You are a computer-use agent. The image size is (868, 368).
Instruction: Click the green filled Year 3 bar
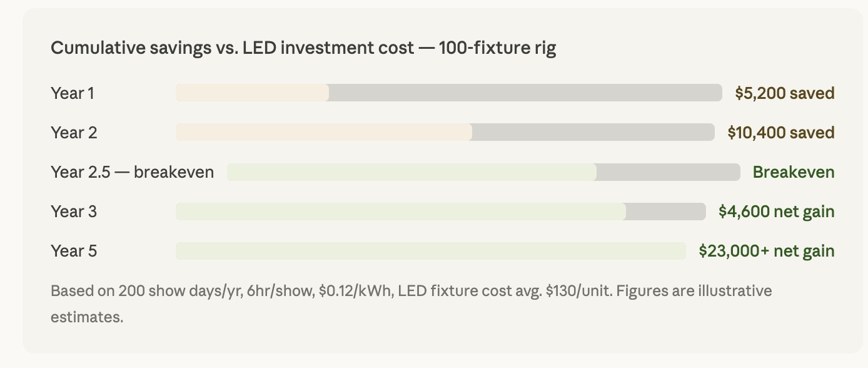[x=400, y=212]
